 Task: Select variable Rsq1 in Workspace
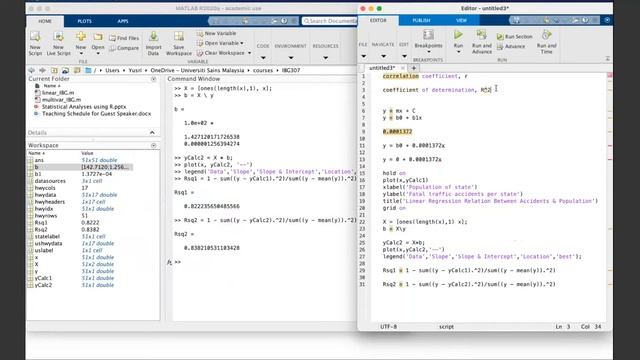click(x=41, y=223)
